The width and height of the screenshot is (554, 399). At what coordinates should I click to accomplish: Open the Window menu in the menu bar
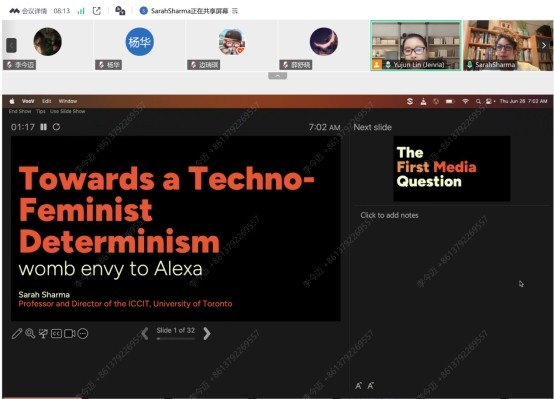(x=68, y=101)
